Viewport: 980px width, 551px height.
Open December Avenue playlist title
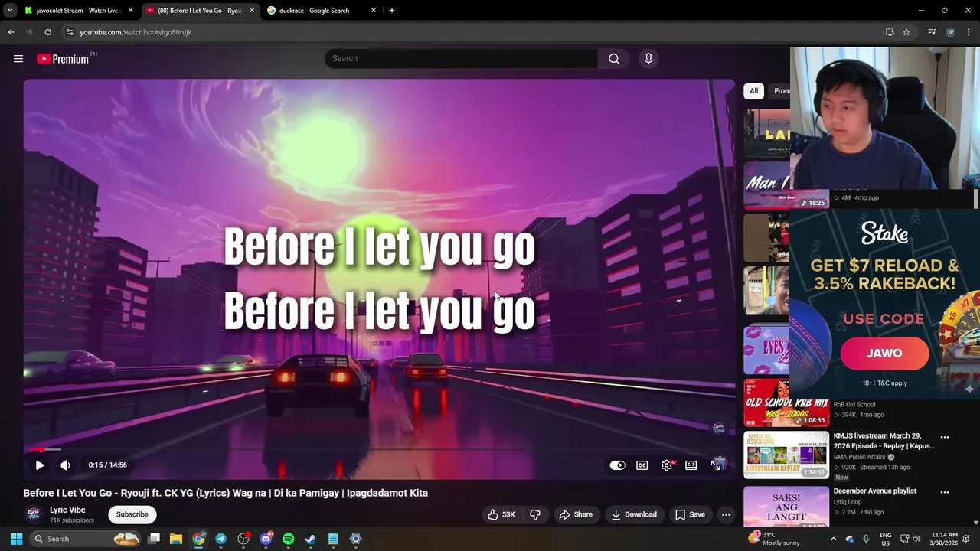coord(874,491)
